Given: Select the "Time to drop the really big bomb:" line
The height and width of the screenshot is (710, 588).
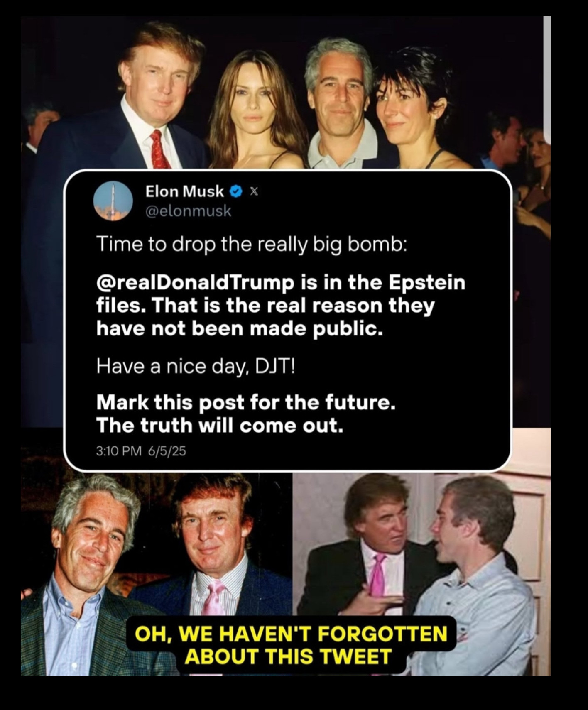Looking at the screenshot, I should coord(252,245).
